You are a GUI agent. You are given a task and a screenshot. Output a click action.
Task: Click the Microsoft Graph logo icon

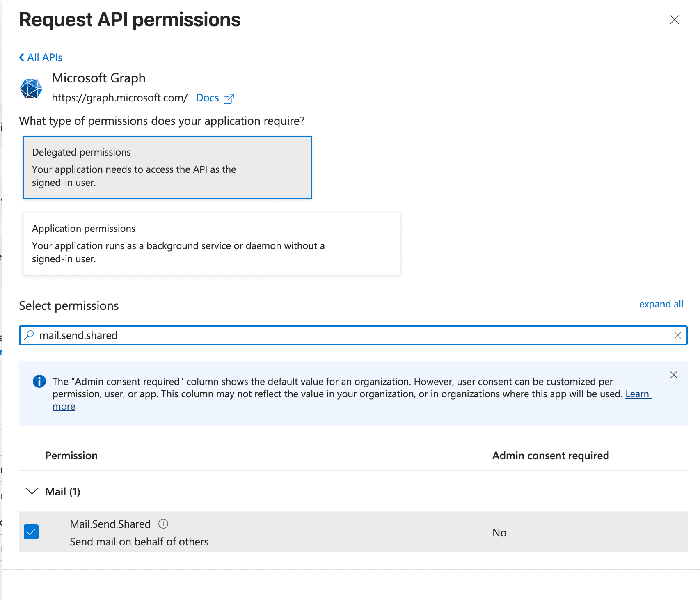(31, 89)
